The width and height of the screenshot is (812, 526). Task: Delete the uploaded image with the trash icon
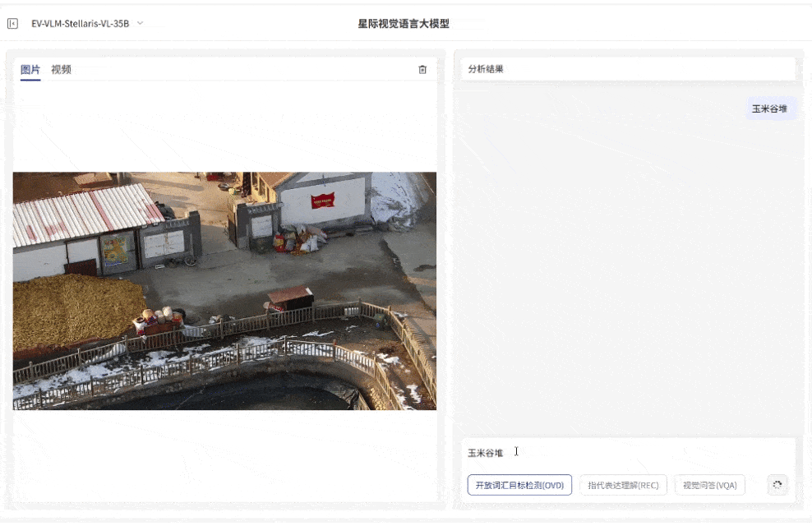click(422, 69)
